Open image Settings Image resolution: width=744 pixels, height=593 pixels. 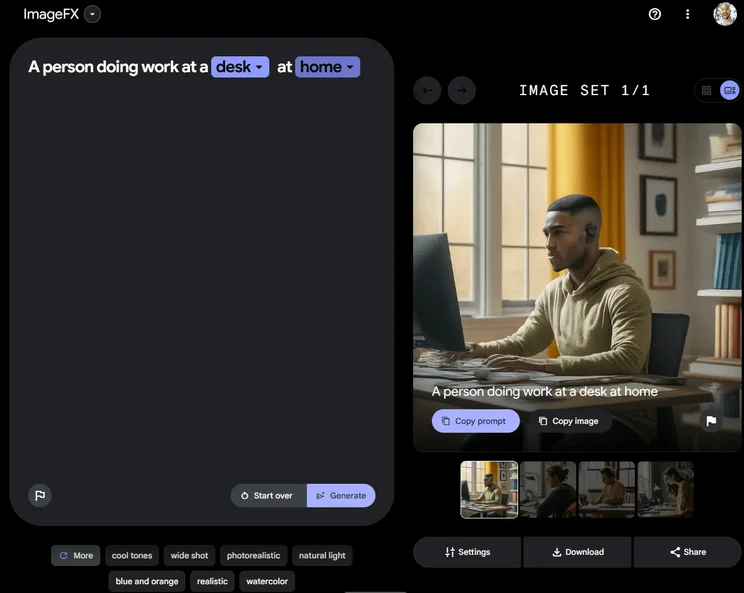pos(467,552)
